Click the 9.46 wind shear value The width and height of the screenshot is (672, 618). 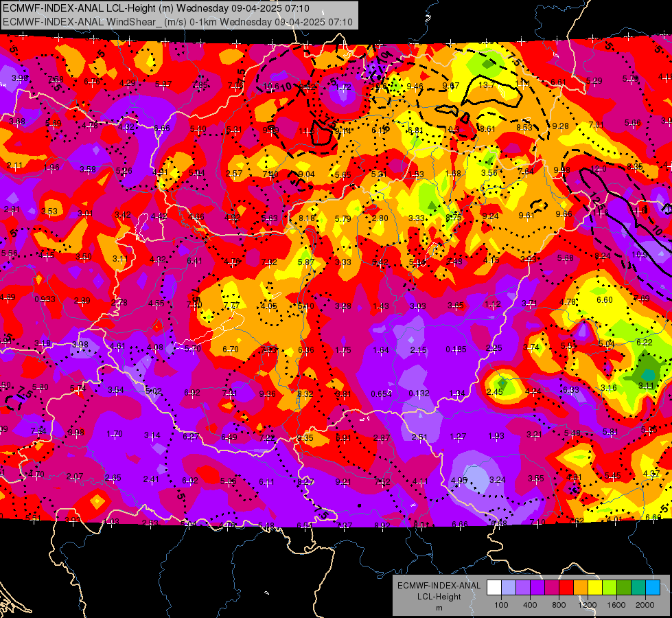(x=415, y=87)
